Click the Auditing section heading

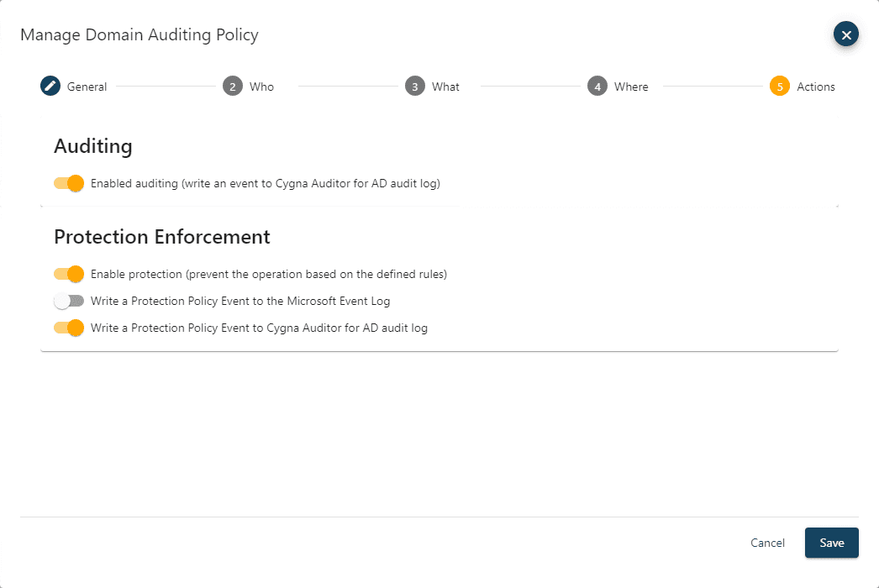coord(93,146)
